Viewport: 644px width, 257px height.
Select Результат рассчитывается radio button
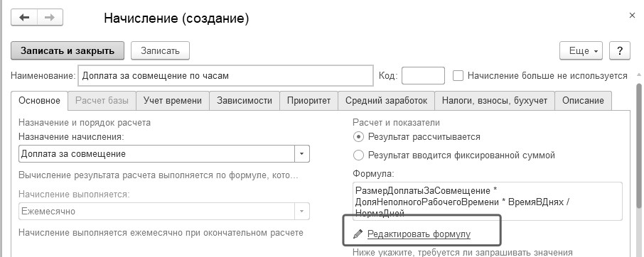[358, 136]
